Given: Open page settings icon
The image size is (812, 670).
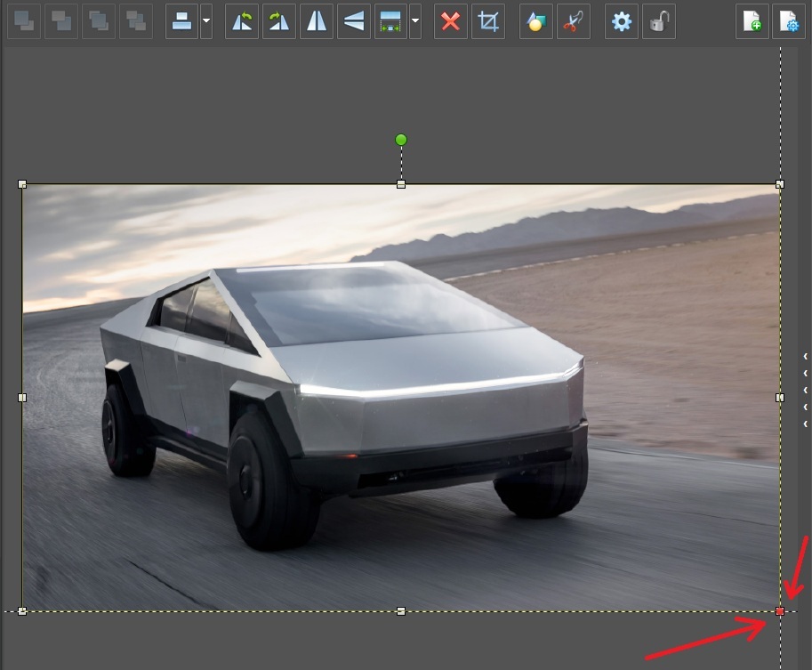Looking at the screenshot, I should point(789,21).
